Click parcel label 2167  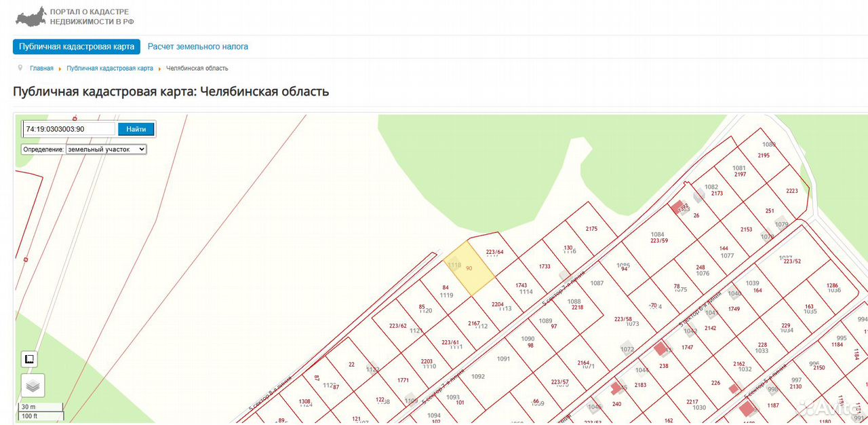pos(475,323)
